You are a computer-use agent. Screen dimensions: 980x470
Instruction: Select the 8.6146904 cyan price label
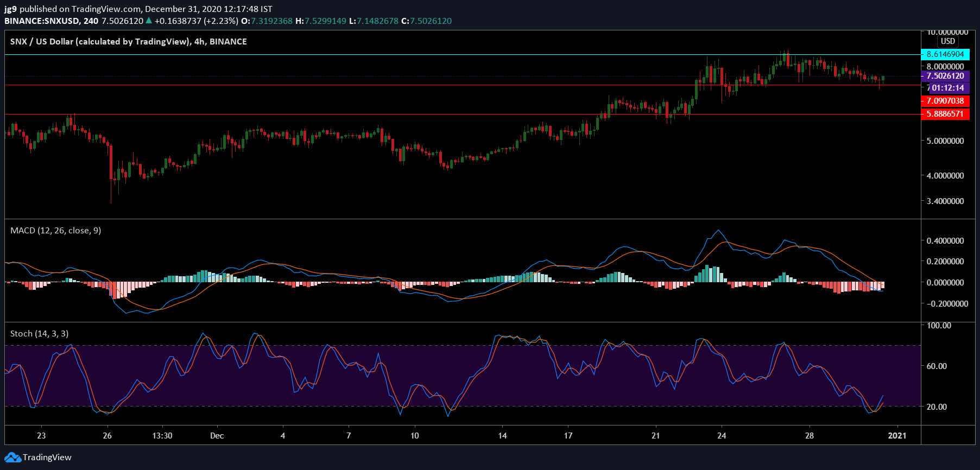945,54
